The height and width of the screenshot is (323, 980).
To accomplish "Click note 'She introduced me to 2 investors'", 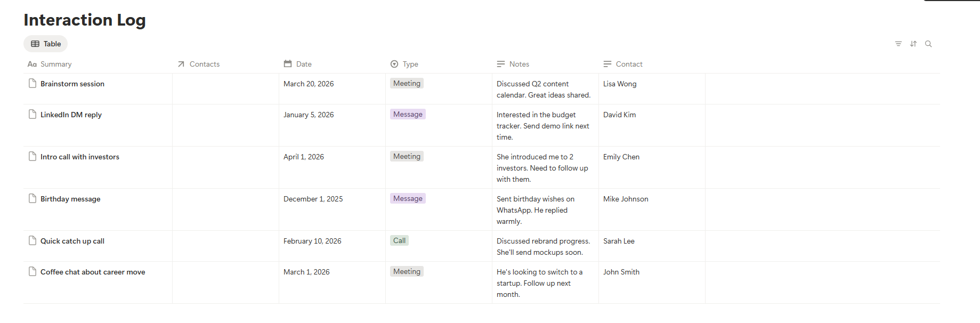I will 542,168.
